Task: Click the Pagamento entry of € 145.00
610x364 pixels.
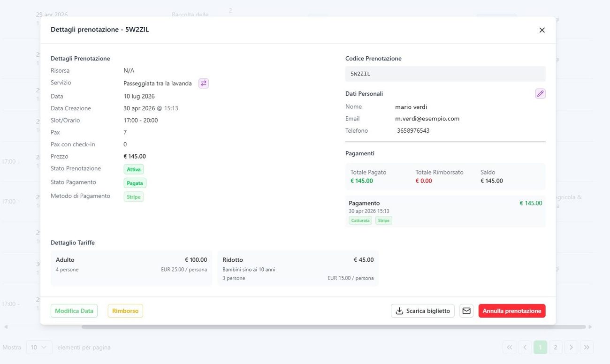Action: tap(445, 212)
